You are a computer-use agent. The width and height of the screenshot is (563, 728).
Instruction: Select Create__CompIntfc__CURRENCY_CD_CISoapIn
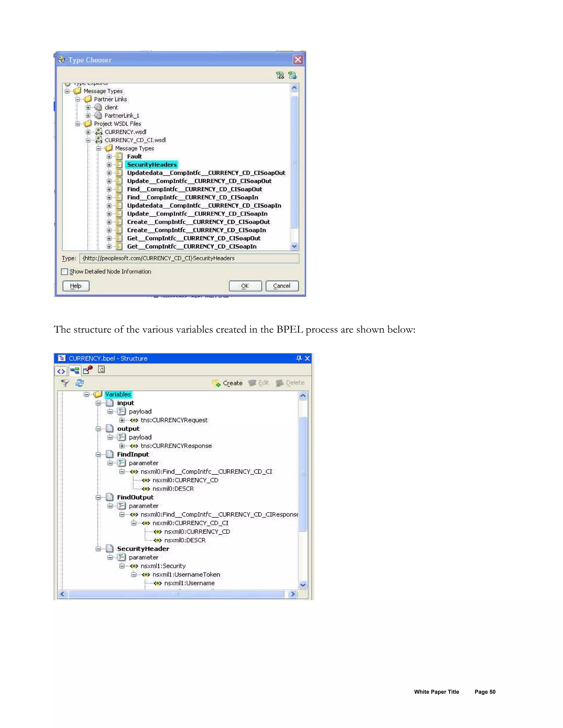(x=197, y=230)
